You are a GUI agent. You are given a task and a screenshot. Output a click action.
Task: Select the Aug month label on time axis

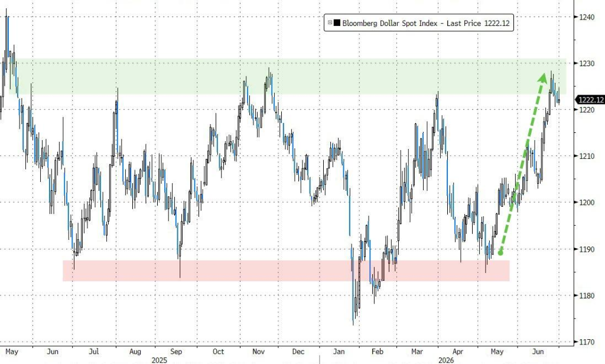(135, 352)
